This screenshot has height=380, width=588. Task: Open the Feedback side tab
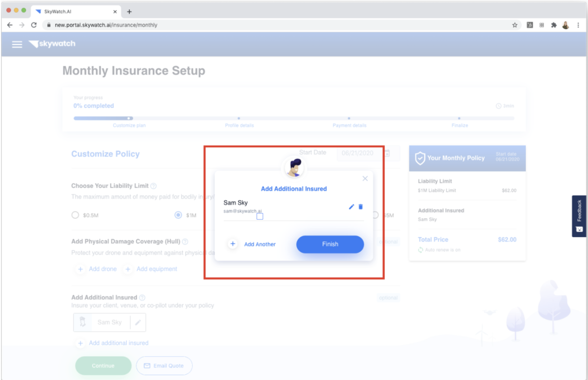[x=579, y=216]
